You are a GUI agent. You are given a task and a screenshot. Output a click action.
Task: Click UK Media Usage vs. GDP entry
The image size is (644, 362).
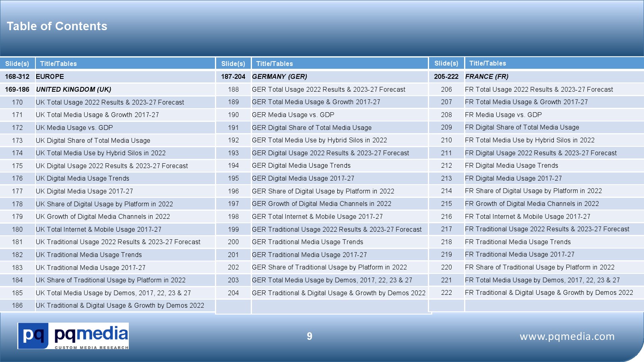click(74, 128)
